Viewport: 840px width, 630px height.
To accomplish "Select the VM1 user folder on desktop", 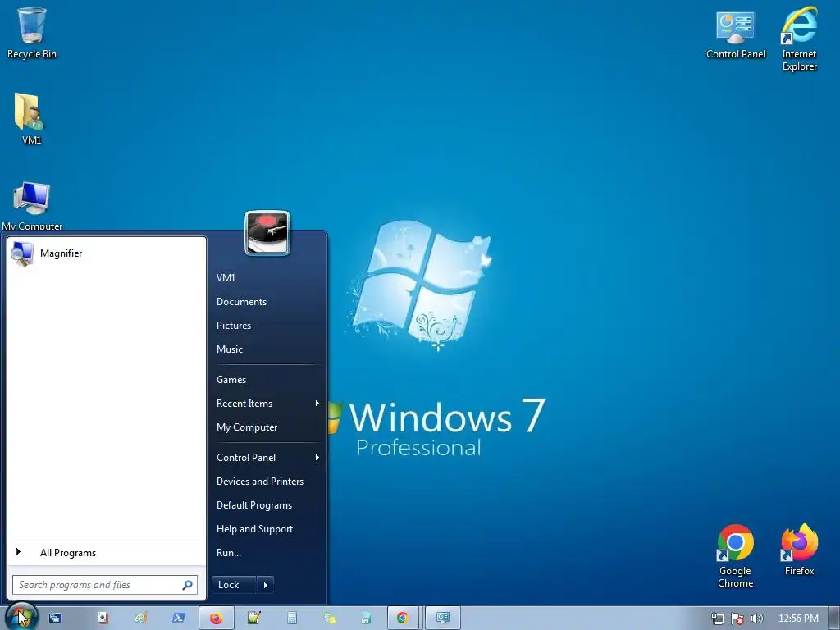I will pos(30,119).
